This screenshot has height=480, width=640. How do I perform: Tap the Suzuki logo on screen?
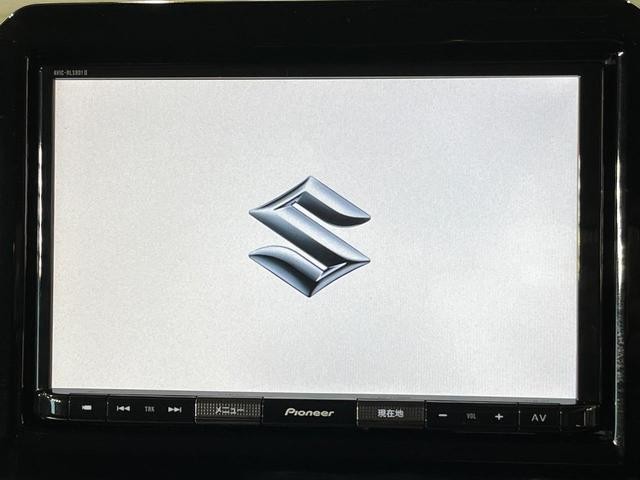click(x=309, y=236)
